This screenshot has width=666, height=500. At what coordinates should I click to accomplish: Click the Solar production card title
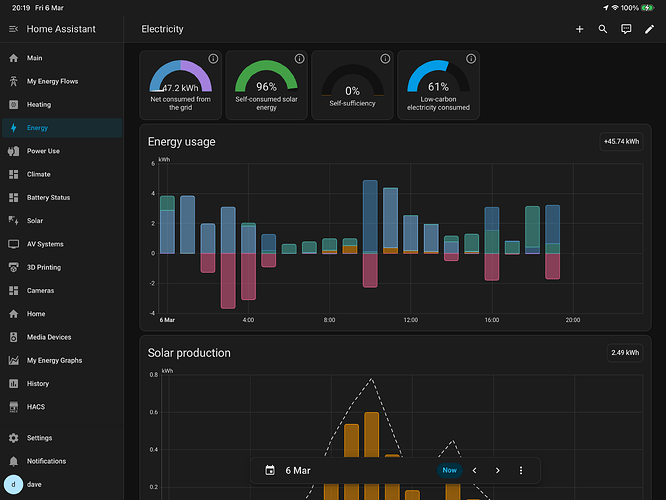(x=189, y=353)
